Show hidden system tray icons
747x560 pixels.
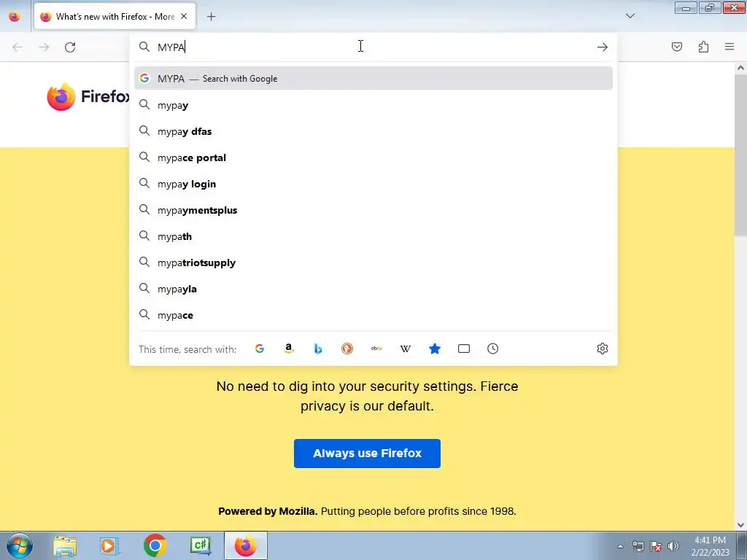point(620,546)
